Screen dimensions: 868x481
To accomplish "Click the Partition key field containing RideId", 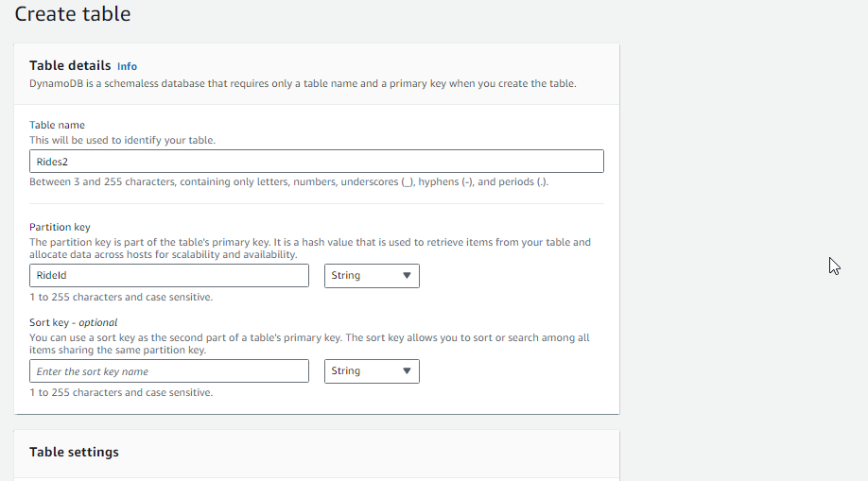I will point(169,276).
